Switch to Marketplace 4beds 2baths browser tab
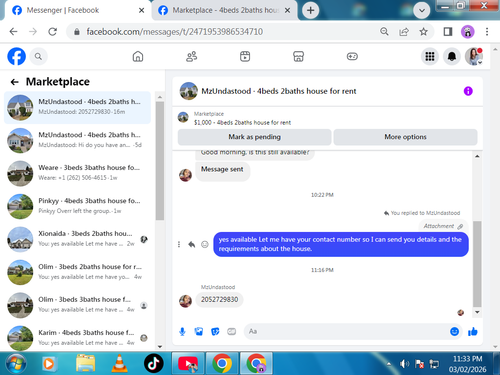The height and width of the screenshot is (375, 500). pos(220,10)
